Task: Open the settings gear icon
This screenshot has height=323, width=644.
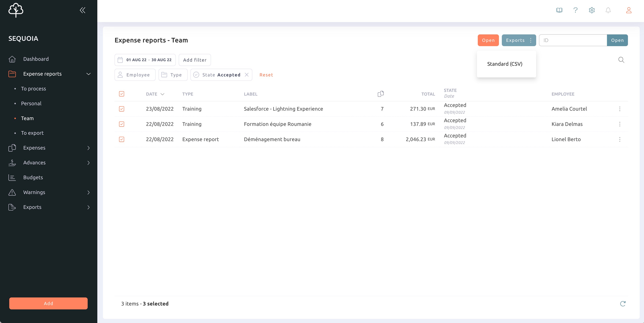Action: point(592,10)
